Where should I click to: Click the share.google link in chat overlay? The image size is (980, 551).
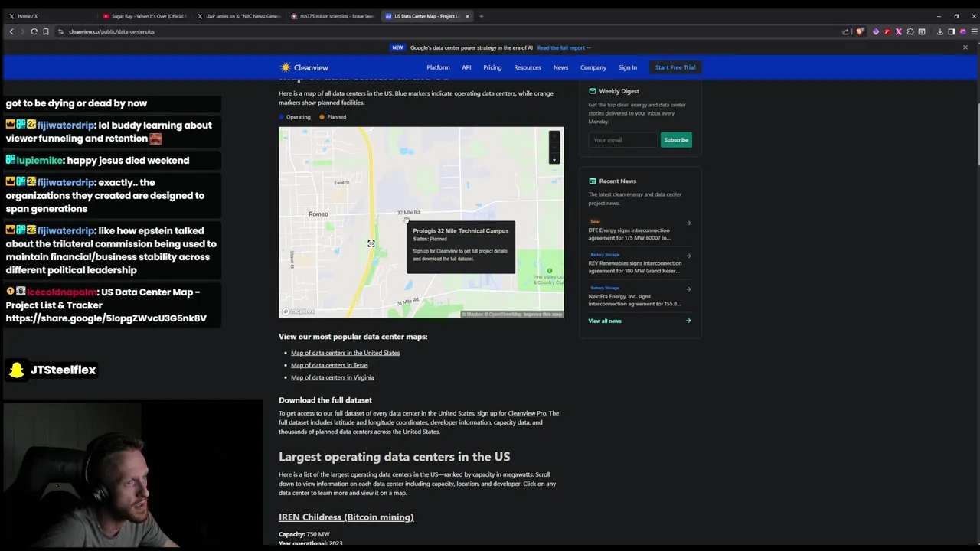pos(106,318)
